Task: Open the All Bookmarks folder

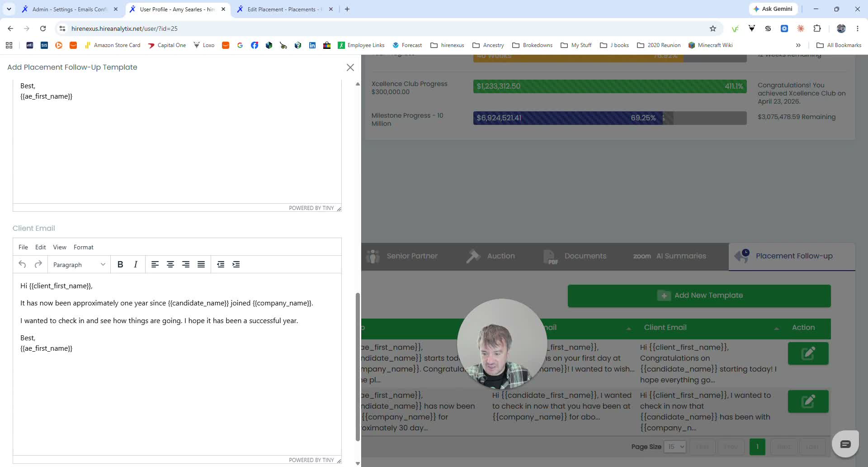Action: pyautogui.click(x=839, y=45)
